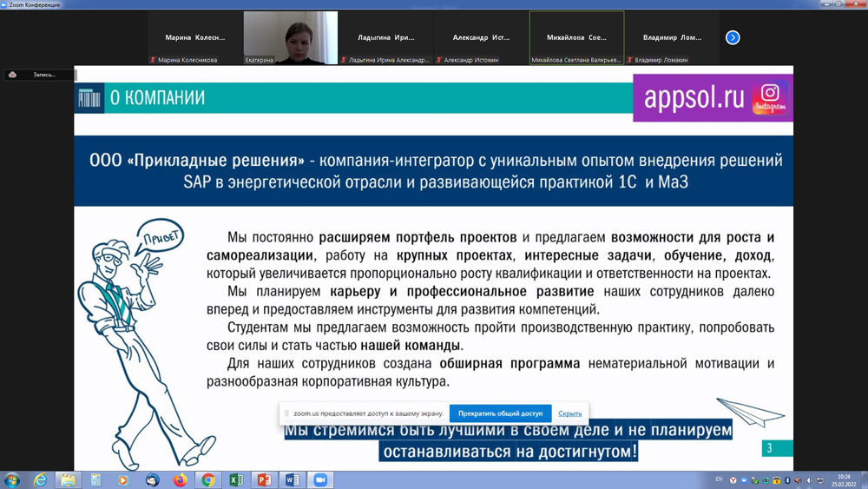This screenshot has width=868, height=489.
Task: Select Марина Колесникова's participant tile
Action: [x=194, y=37]
